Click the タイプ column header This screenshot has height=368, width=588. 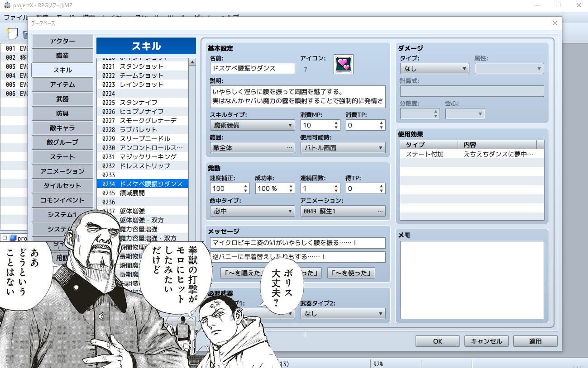click(x=429, y=145)
